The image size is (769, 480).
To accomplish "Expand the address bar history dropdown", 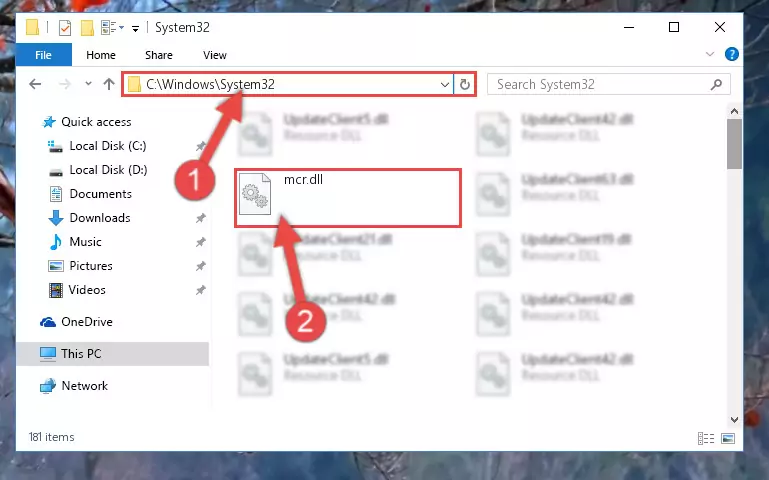I will (444, 84).
